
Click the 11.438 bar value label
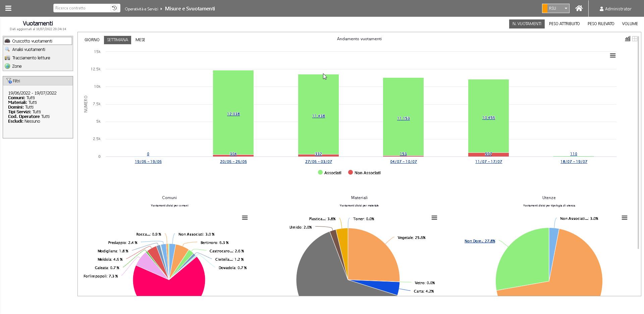[318, 116]
